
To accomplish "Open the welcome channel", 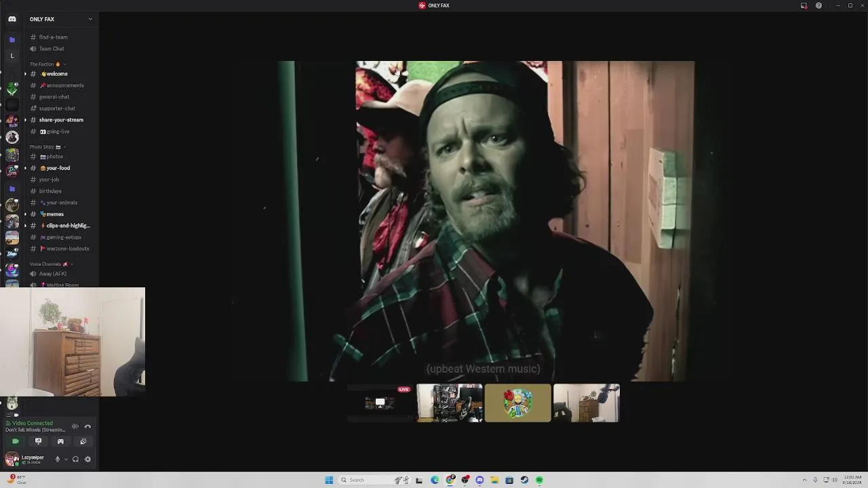I will (x=60, y=74).
